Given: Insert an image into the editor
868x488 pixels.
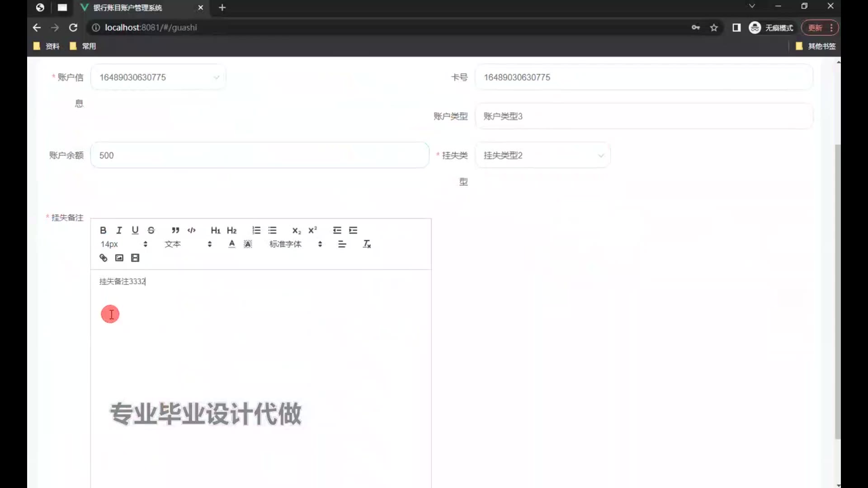Looking at the screenshot, I should coord(119,258).
